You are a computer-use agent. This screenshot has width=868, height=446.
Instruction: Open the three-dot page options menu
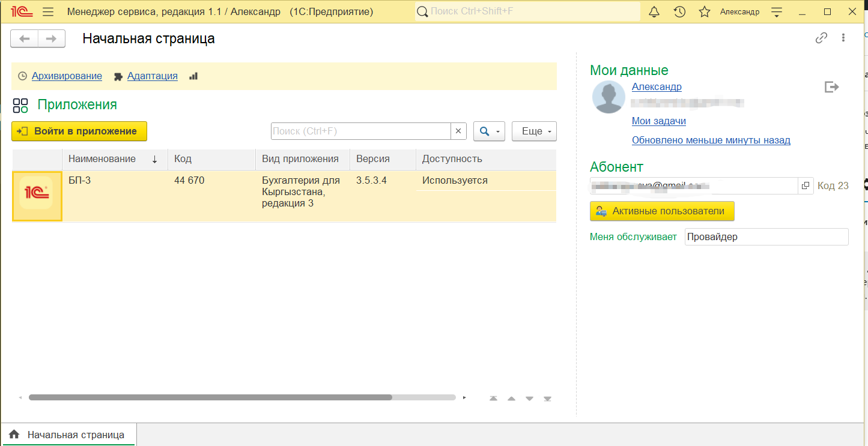844,38
